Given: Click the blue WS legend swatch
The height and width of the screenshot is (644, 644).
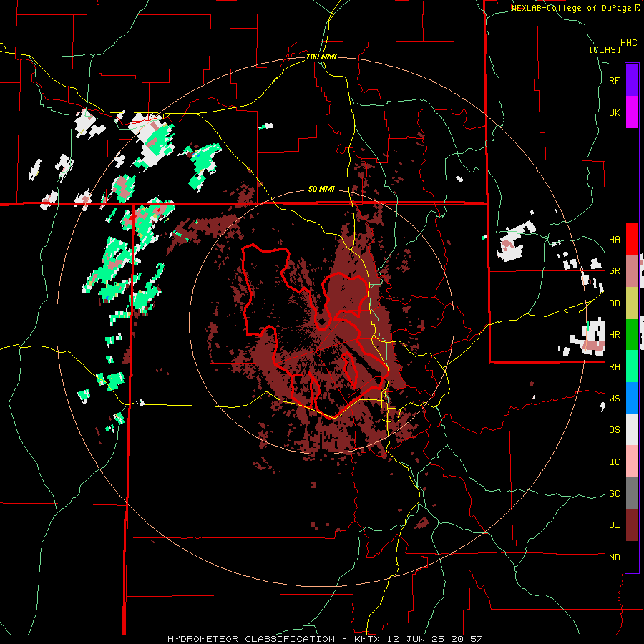Looking at the screenshot, I should 632,398.
